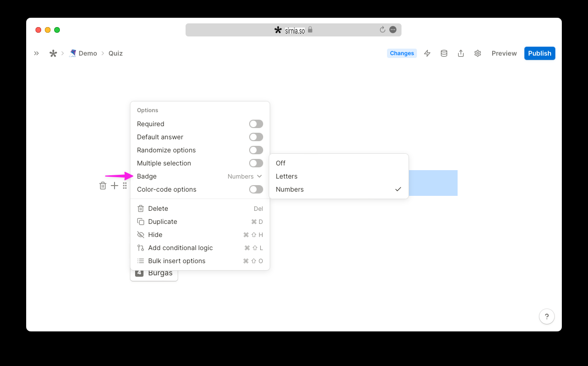
Task: Click the share icon in toolbar
Action: click(x=461, y=53)
